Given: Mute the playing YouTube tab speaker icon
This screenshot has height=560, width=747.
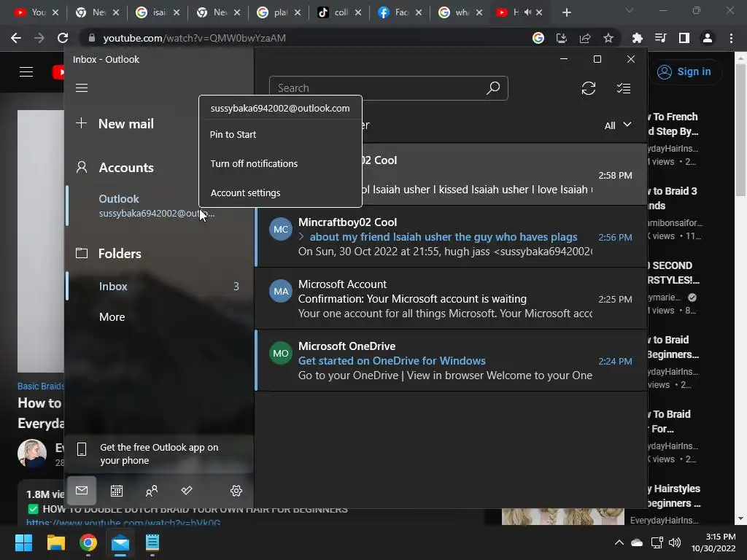Looking at the screenshot, I should (x=527, y=12).
